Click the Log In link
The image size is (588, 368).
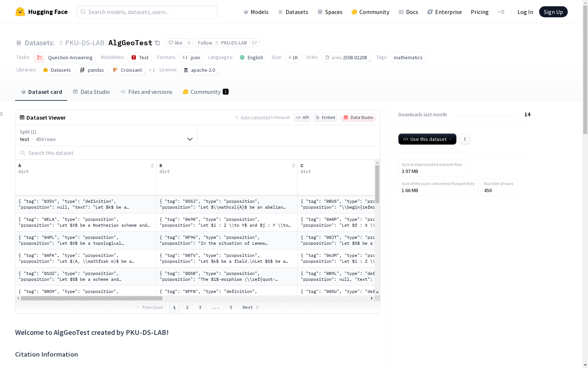[525, 12]
